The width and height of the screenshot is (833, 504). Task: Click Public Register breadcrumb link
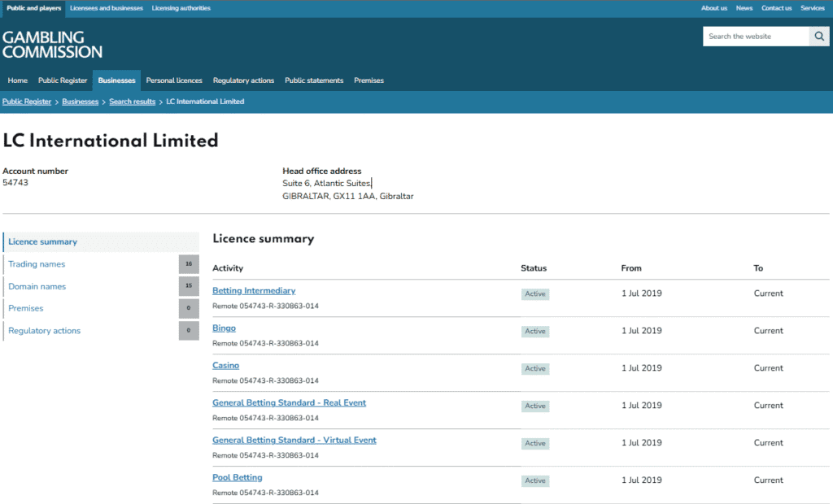(27, 102)
